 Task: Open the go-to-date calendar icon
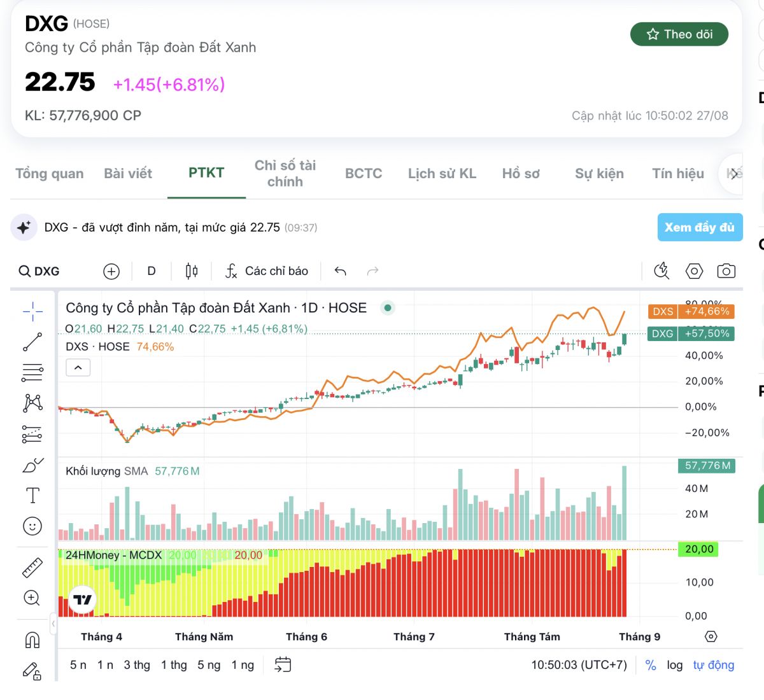point(283,665)
